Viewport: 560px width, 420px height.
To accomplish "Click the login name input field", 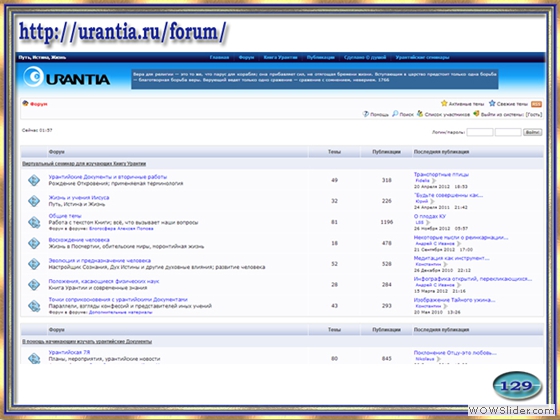I will pyautogui.click(x=480, y=132).
